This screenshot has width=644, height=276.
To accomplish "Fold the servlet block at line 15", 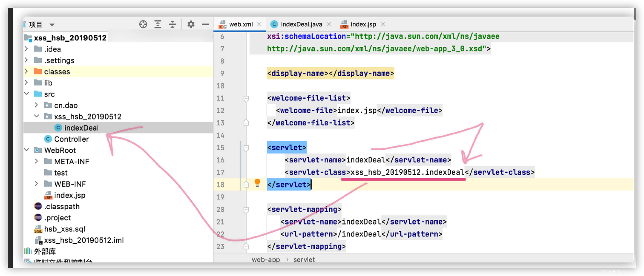I will pos(246,148).
